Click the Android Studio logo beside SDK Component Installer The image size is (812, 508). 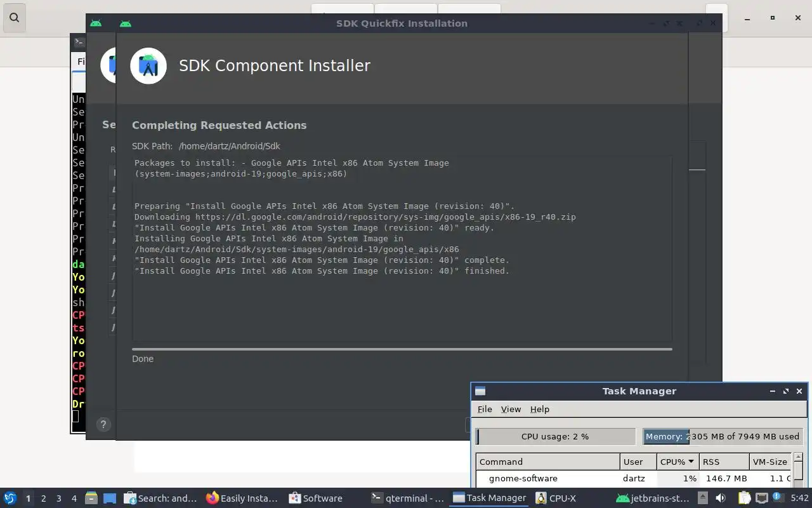tap(148, 65)
